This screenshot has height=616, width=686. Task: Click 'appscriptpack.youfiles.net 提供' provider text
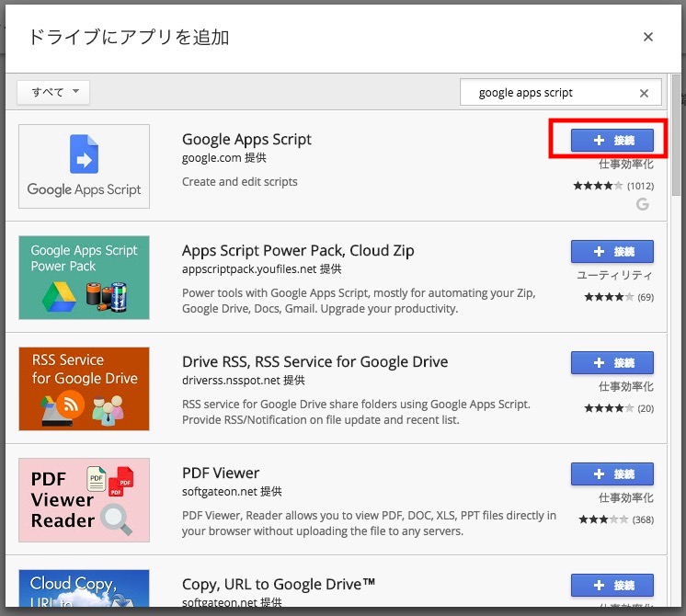pos(262,269)
